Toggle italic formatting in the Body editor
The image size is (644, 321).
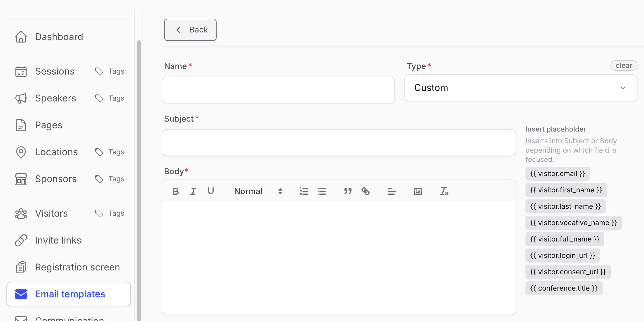pos(193,191)
